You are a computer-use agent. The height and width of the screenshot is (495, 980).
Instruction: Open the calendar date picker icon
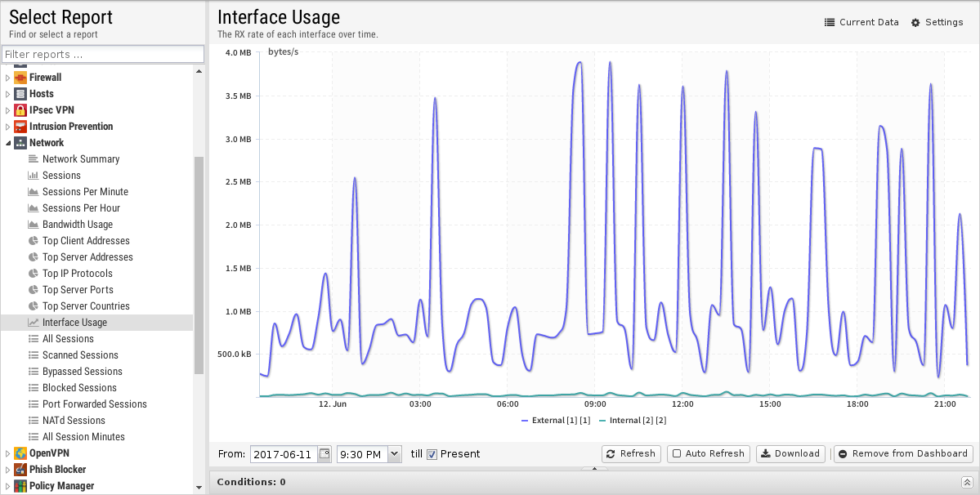pyautogui.click(x=324, y=454)
